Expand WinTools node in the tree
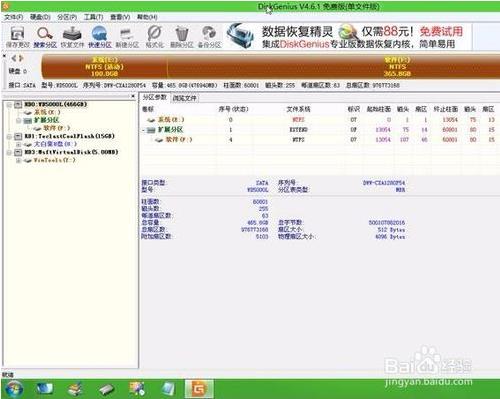Screen dimensions: 500x399 click(x=19, y=160)
